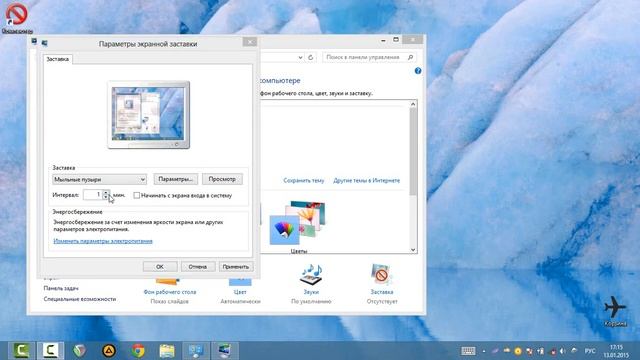This screenshot has width=640, height=360.
Task: Open the Фон рабочего стола link
Action: click(x=170, y=292)
